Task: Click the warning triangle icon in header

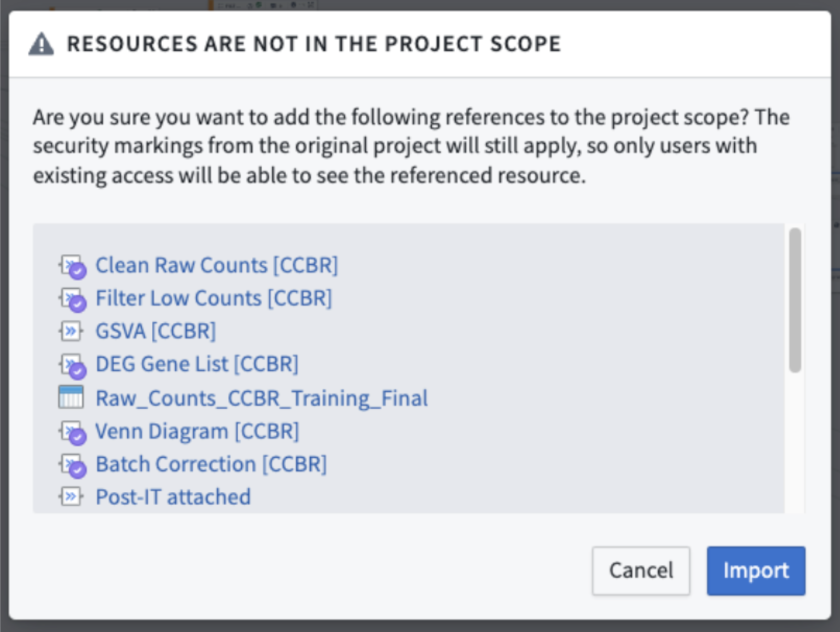Action: [41, 44]
